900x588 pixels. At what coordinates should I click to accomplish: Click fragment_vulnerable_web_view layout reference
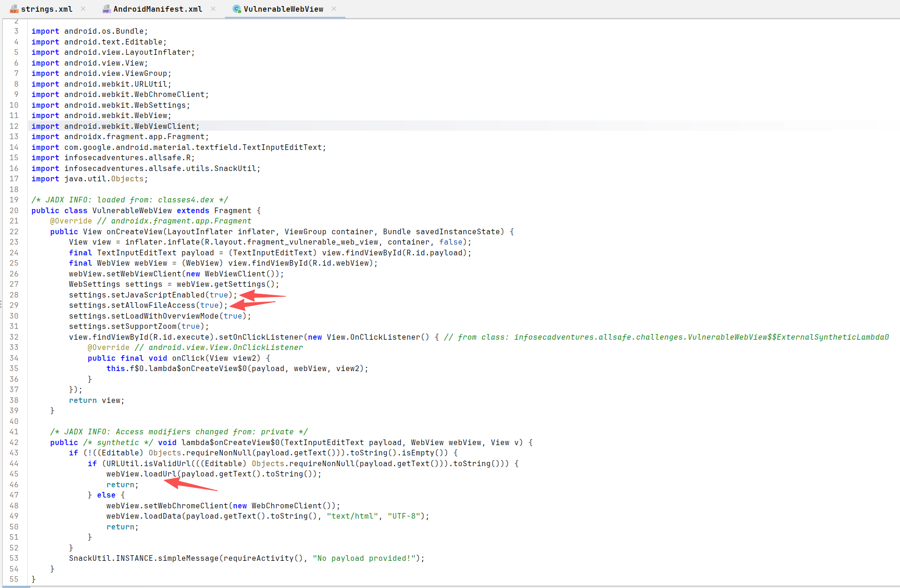[x=312, y=242]
